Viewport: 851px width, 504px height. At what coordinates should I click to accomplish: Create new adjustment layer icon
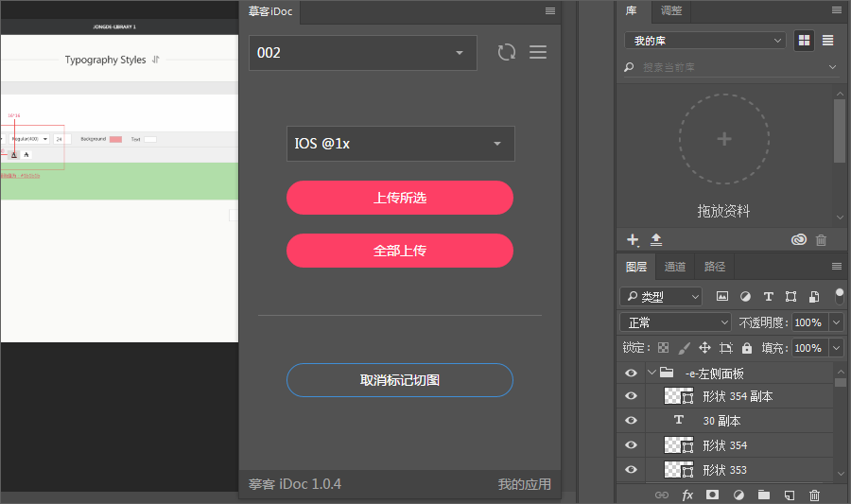pyautogui.click(x=738, y=495)
